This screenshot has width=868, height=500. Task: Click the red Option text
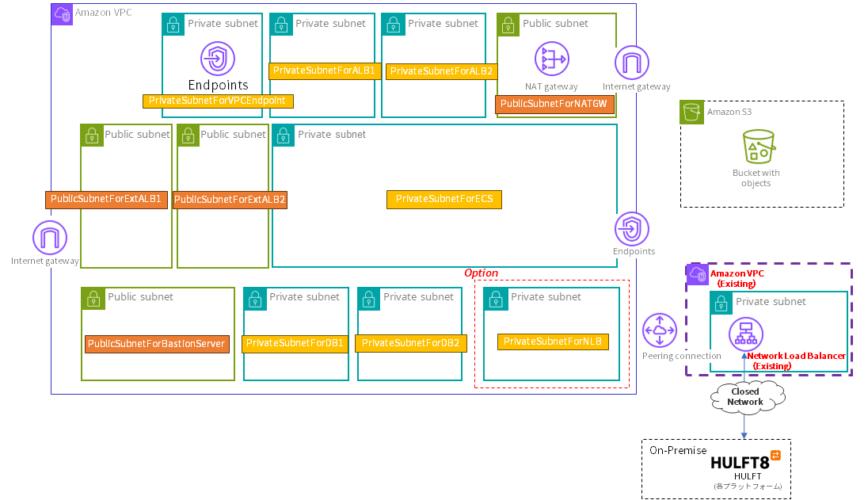coord(481,273)
